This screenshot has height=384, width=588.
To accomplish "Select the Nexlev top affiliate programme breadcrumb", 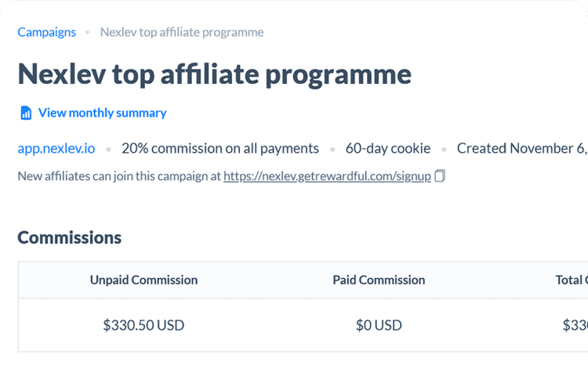I will pos(182,32).
